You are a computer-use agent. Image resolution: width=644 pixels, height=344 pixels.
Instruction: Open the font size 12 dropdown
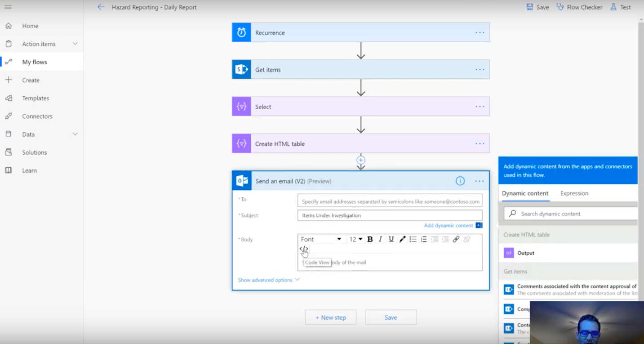tap(356, 239)
